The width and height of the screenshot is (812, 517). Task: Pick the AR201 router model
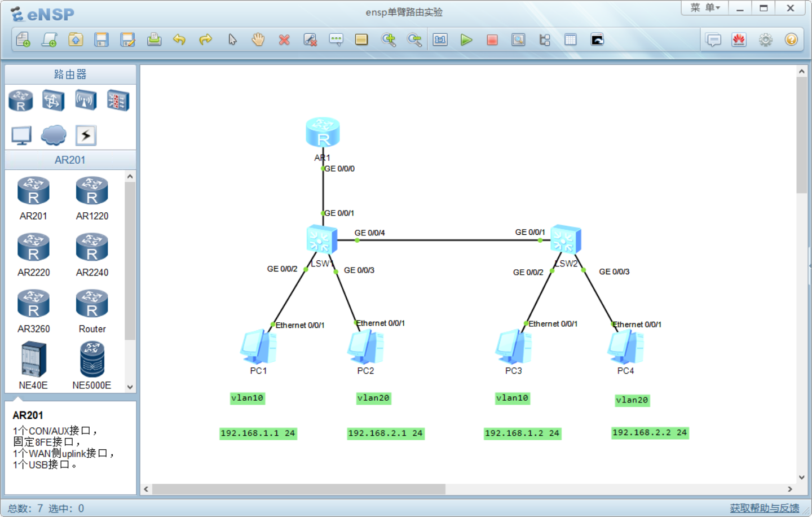click(33, 198)
